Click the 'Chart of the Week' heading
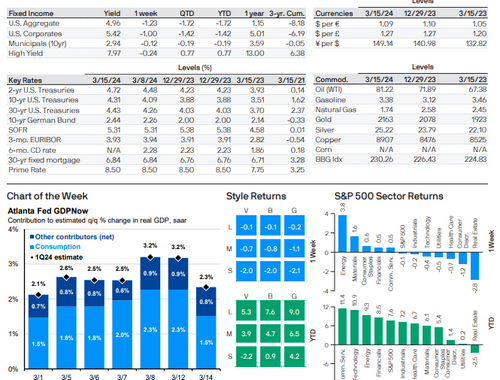Viewport: 500px width, 380px height. (x=47, y=196)
